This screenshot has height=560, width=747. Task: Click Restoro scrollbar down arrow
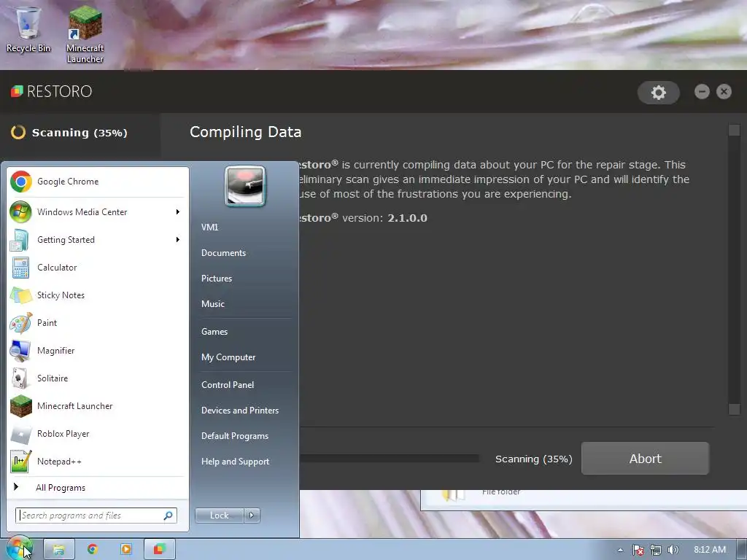[x=734, y=409]
